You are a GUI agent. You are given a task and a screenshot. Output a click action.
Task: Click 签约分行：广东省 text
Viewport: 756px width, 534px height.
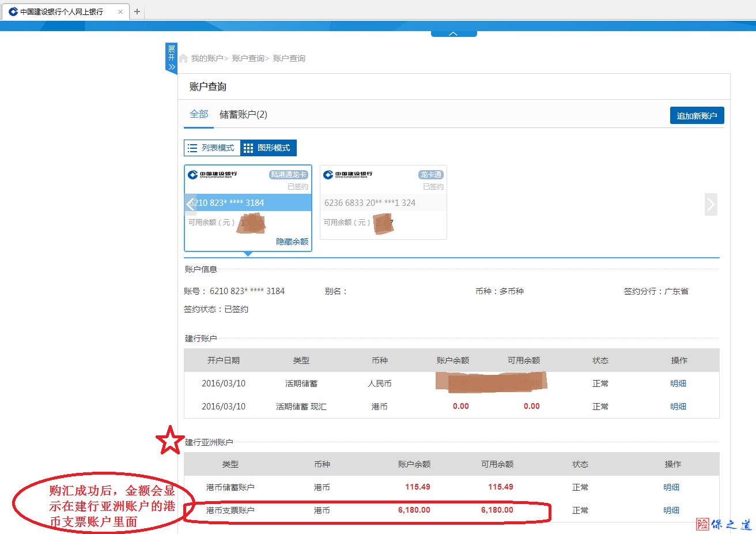point(656,291)
